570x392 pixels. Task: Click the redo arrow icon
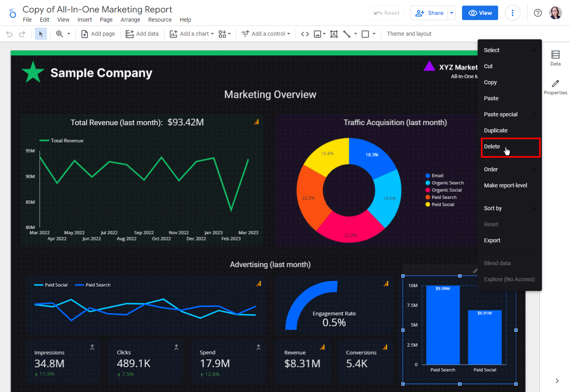coord(22,34)
